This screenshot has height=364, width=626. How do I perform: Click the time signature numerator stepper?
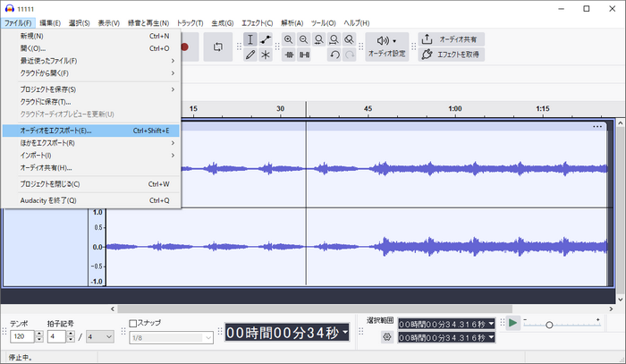coord(71,336)
